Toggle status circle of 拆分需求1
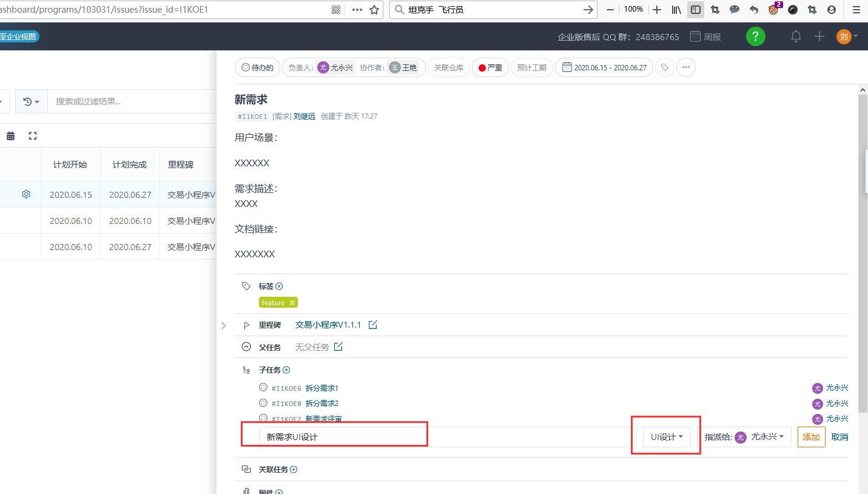The width and height of the screenshot is (868, 494). (263, 388)
